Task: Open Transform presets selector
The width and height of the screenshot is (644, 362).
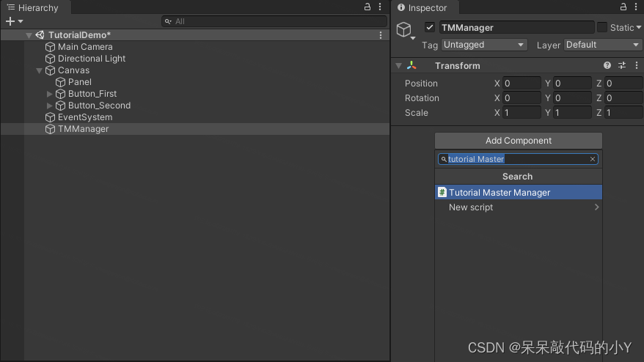Action: tap(622, 66)
